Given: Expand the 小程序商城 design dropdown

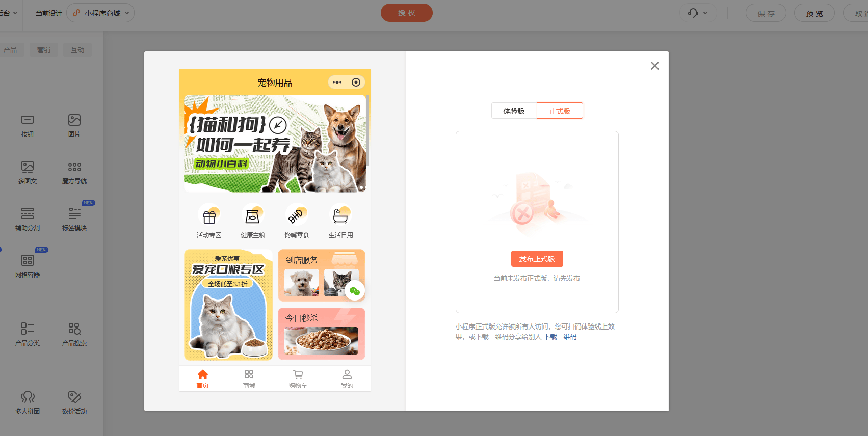Looking at the screenshot, I should coord(101,13).
